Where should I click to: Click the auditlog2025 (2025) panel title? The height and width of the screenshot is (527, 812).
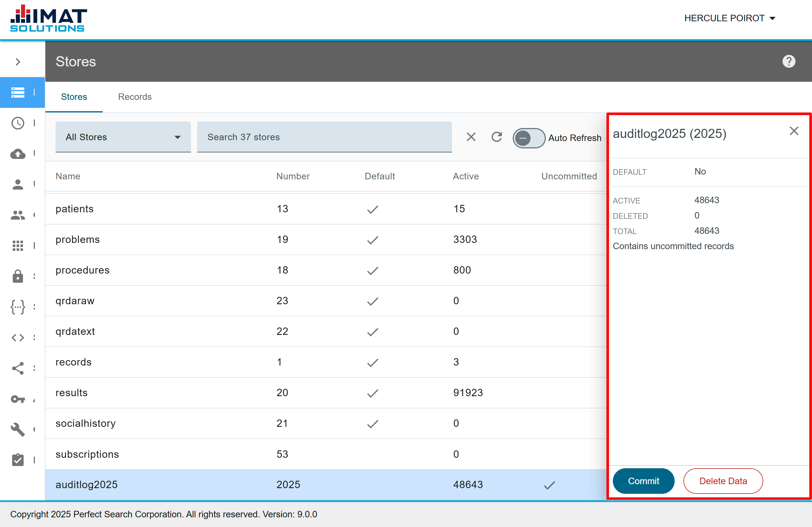pos(669,133)
